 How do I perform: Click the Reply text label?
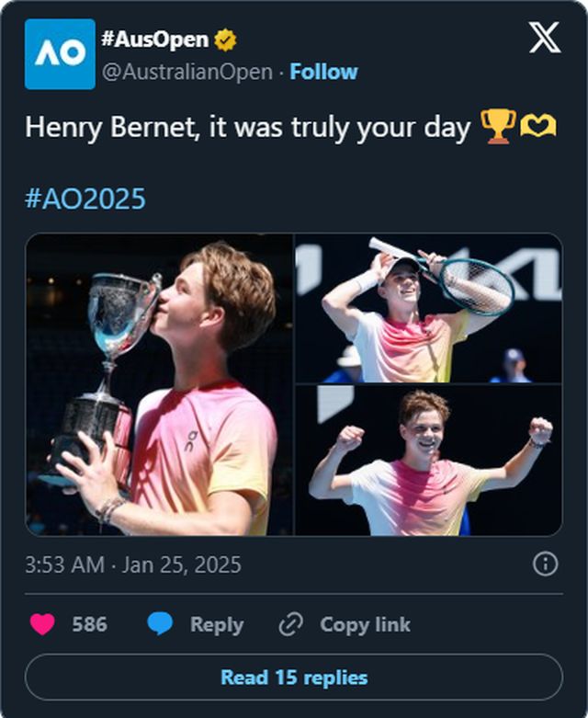click(217, 624)
